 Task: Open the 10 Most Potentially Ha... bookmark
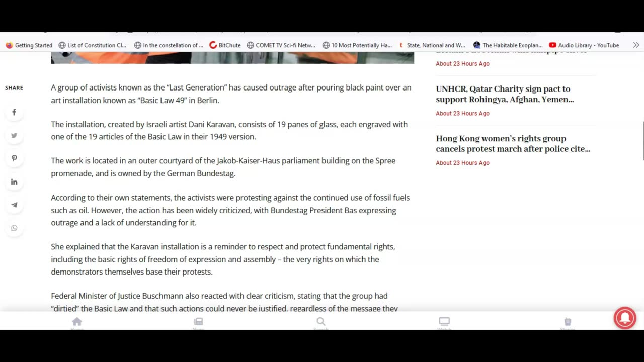(x=357, y=45)
